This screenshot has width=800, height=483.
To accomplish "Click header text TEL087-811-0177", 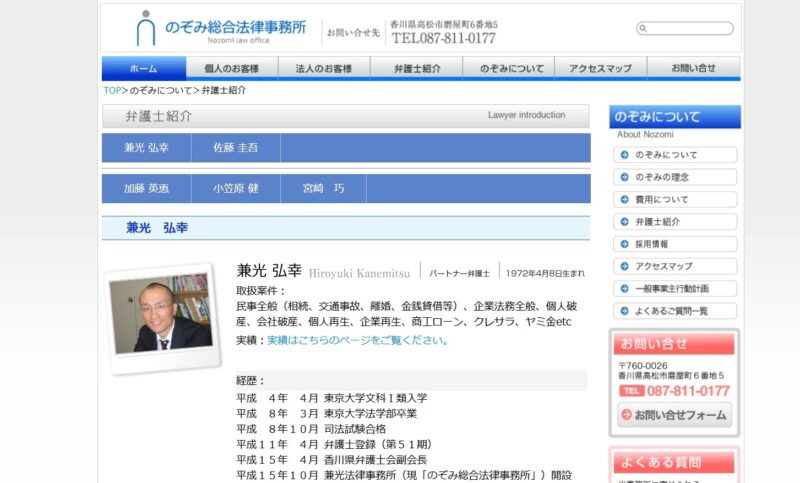I will click(x=443, y=38).
